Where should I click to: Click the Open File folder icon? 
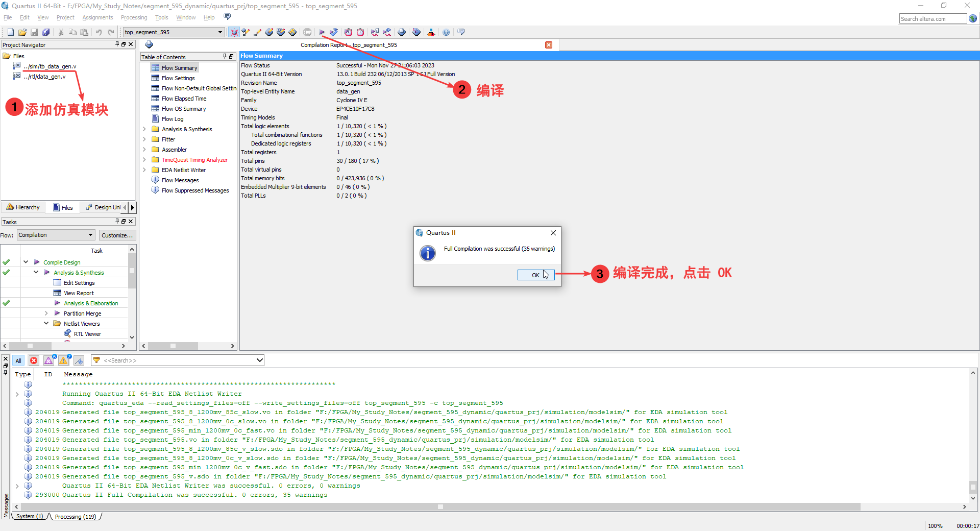click(22, 32)
